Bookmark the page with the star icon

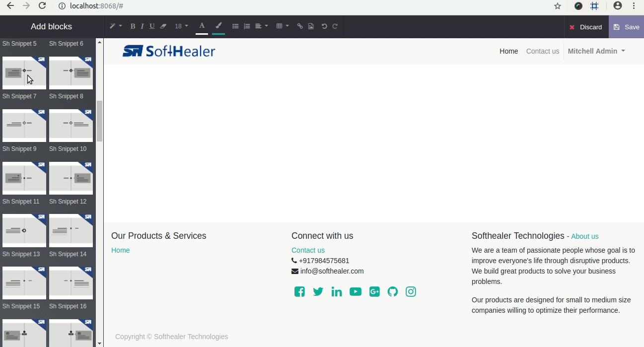558,6
